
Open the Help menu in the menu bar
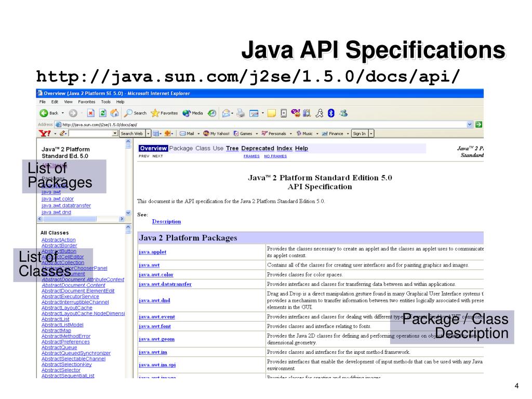coord(120,102)
